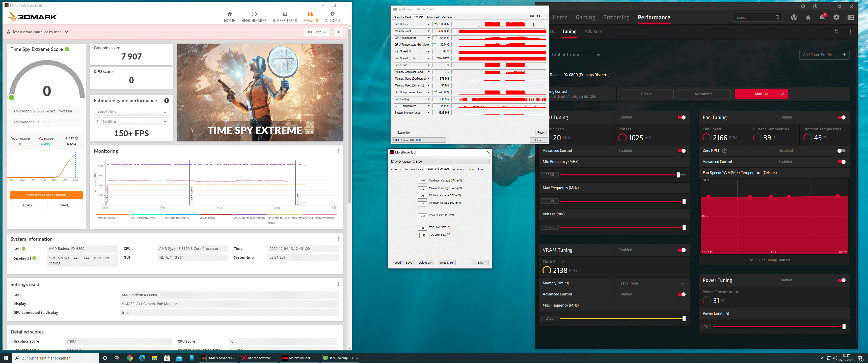The width and height of the screenshot is (868, 363).
Task: Click Power Limit GPU (W) field in MorePowerTool
Action: pyautogui.click(x=422, y=216)
